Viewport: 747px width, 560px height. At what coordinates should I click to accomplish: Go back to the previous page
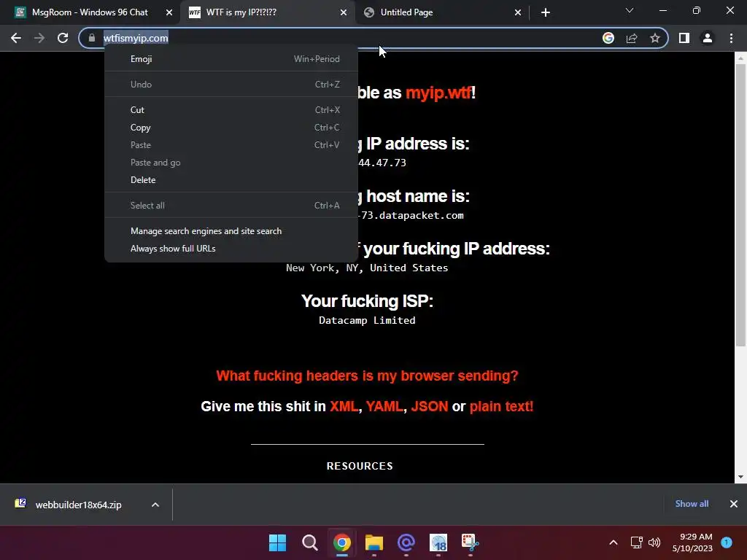16,38
